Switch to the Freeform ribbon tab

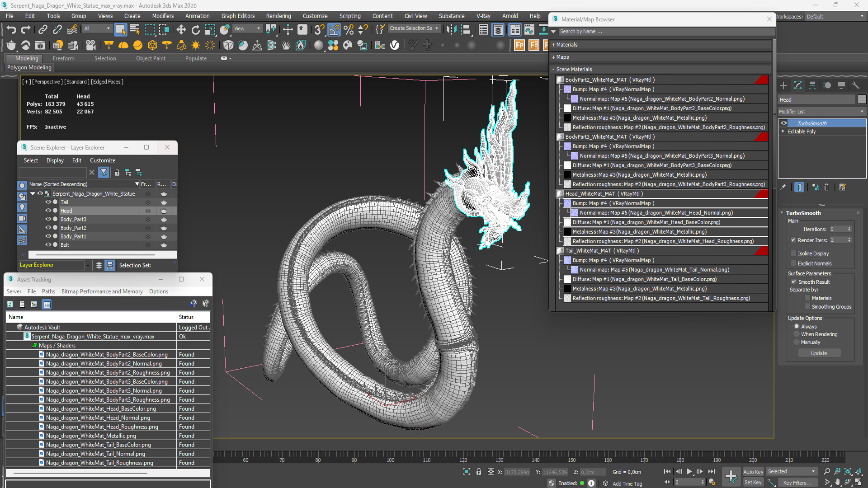pos(63,58)
